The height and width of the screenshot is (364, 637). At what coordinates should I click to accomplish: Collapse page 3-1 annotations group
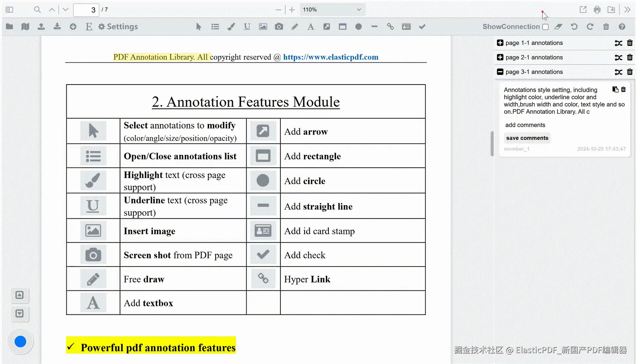pos(500,72)
